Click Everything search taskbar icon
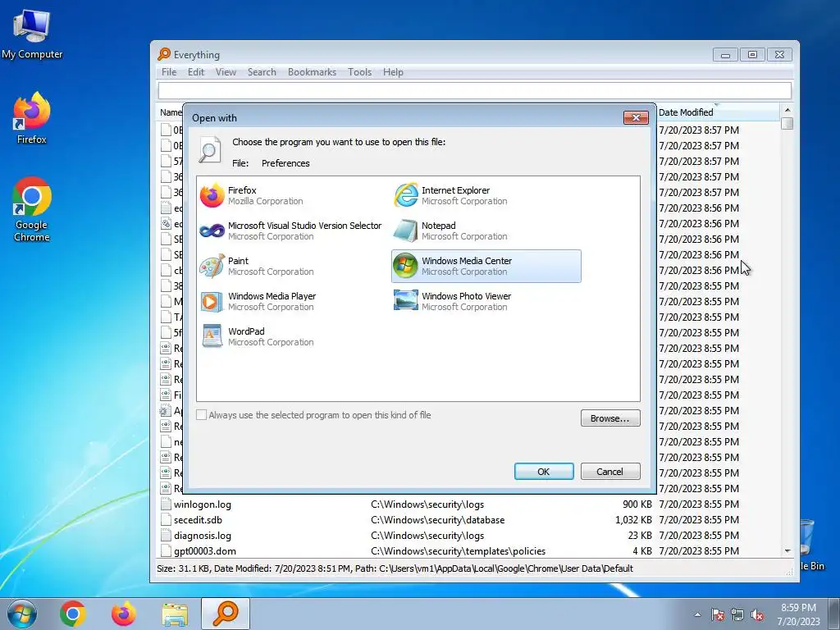 click(x=226, y=614)
